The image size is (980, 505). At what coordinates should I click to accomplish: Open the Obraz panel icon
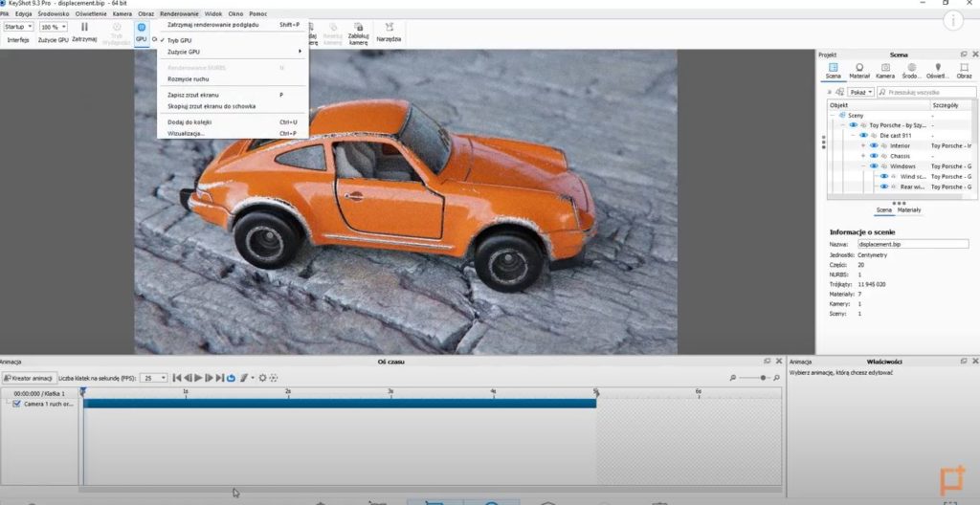(x=964, y=67)
